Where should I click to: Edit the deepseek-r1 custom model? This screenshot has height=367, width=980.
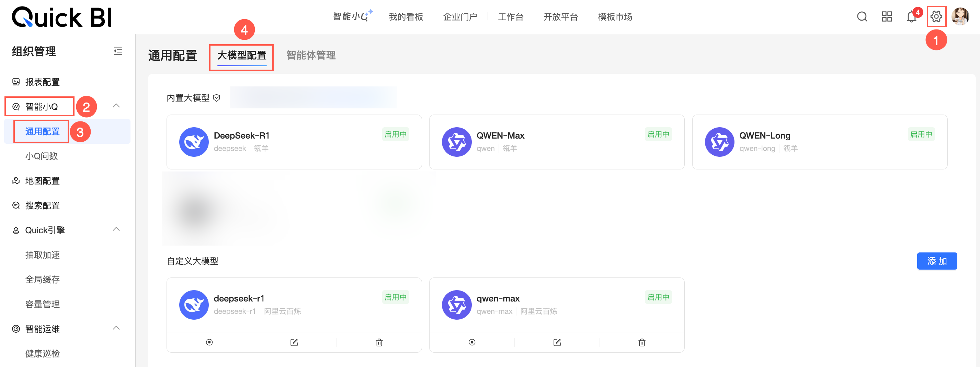(294, 342)
